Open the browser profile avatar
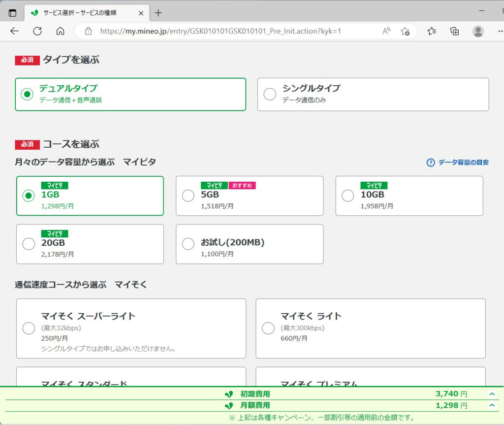 tap(478, 31)
